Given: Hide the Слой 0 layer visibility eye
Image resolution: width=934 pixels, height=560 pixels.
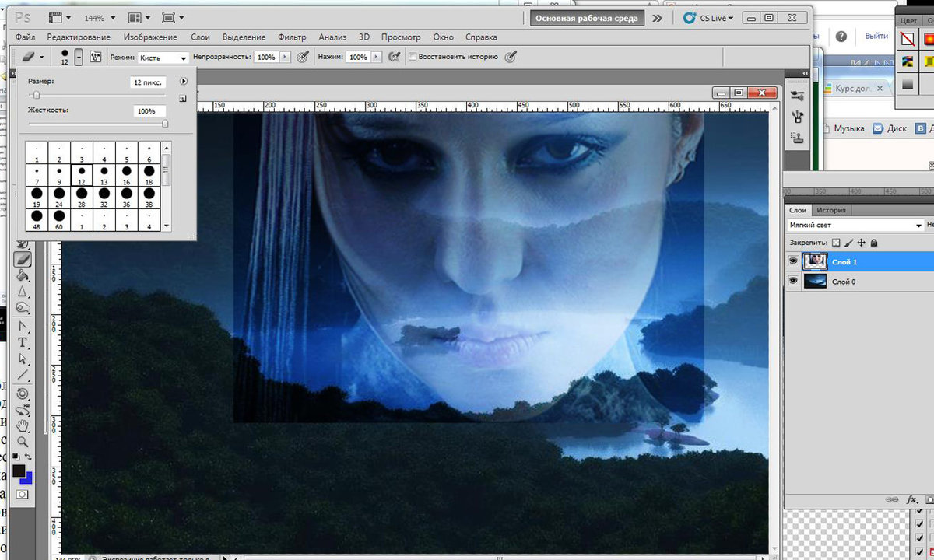Looking at the screenshot, I should pos(793,282).
